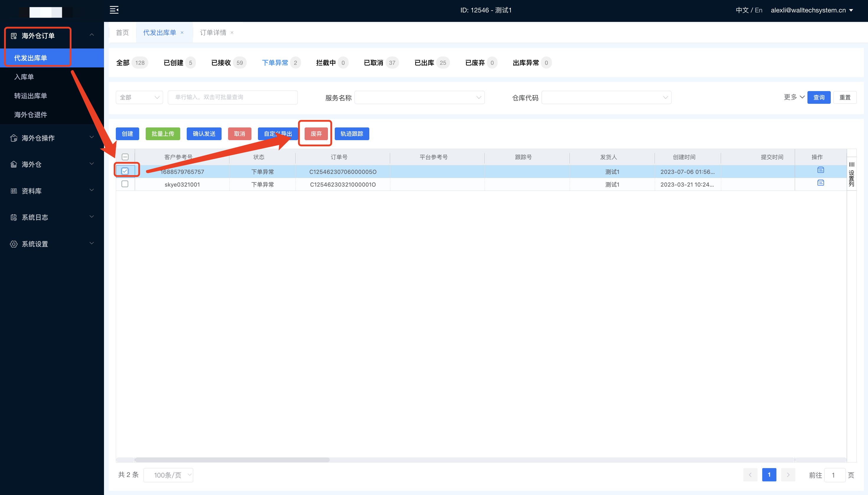Click order number C12546230321000001O
The image size is (868, 495).
click(343, 185)
